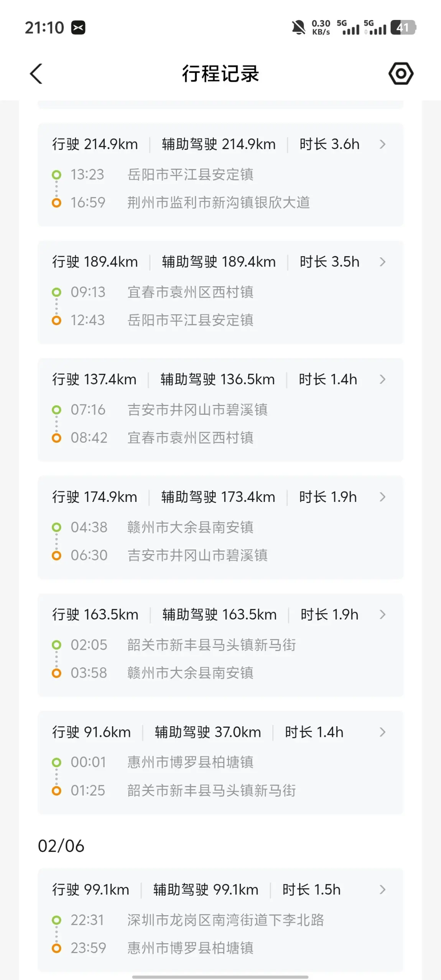Open the 91.6km trip details arrow
The width and height of the screenshot is (441, 980).
point(382,732)
